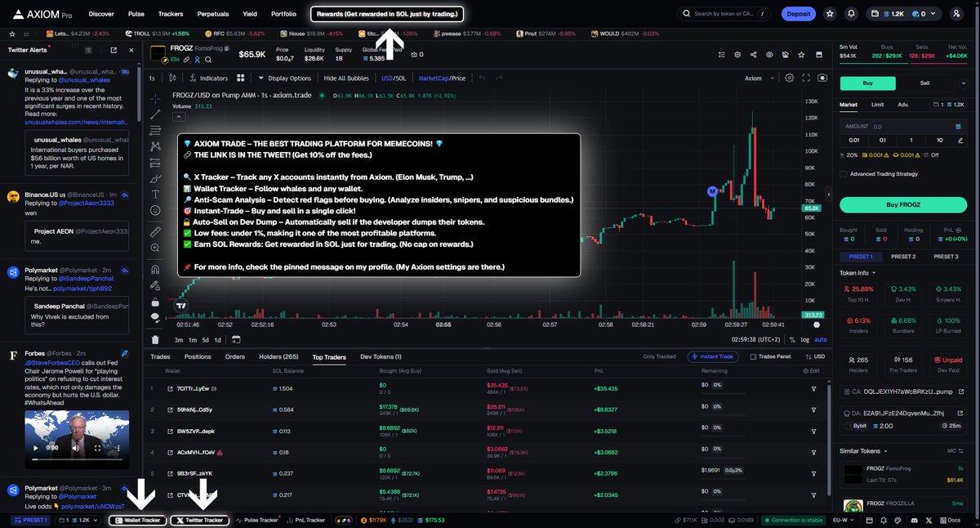Select the crosshair cursor tool
This screenshot has width=980, height=528.
[155, 99]
